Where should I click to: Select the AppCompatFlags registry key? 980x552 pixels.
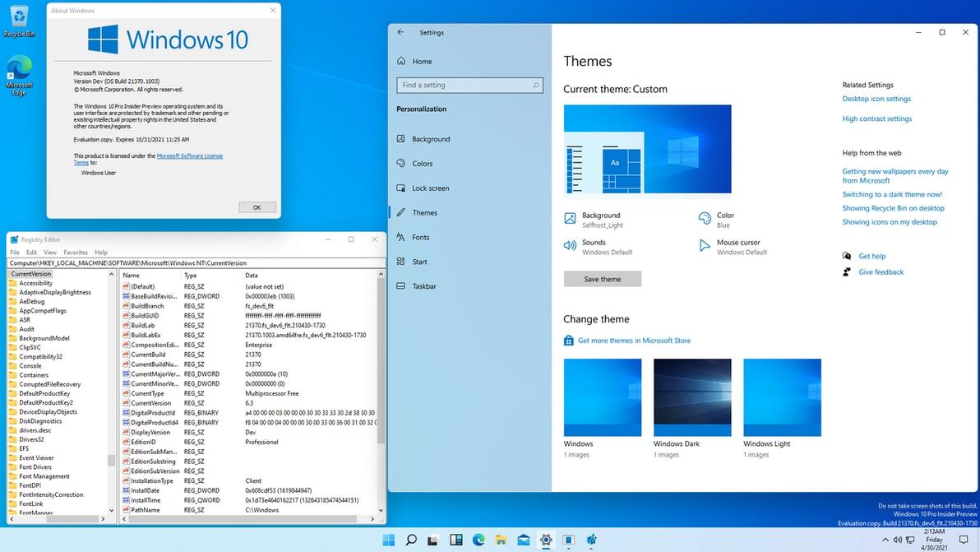pyautogui.click(x=38, y=311)
